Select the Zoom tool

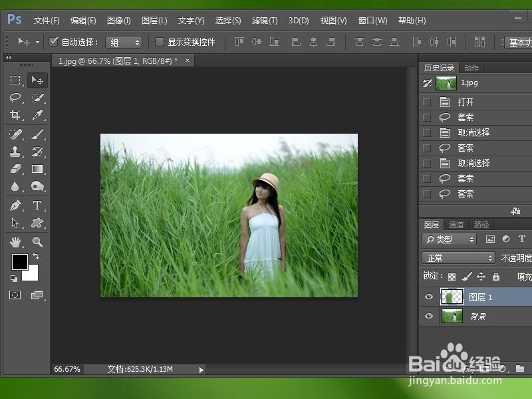(37, 242)
